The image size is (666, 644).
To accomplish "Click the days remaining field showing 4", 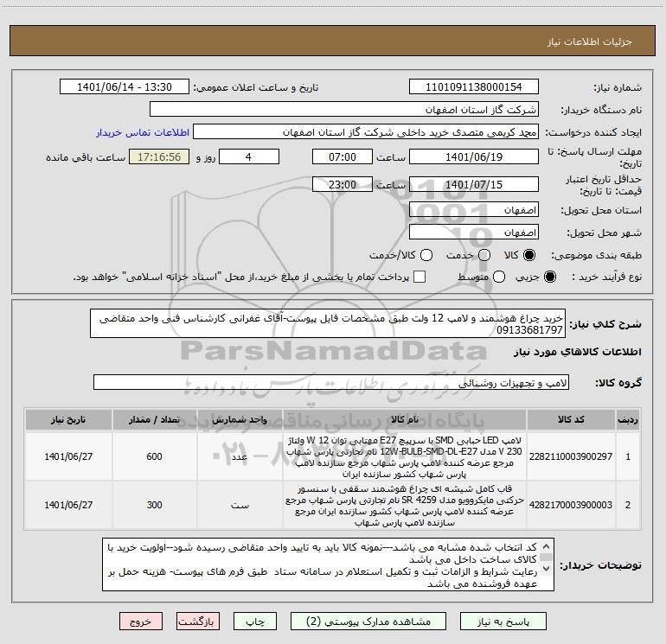I will click(x=249, y=156).
